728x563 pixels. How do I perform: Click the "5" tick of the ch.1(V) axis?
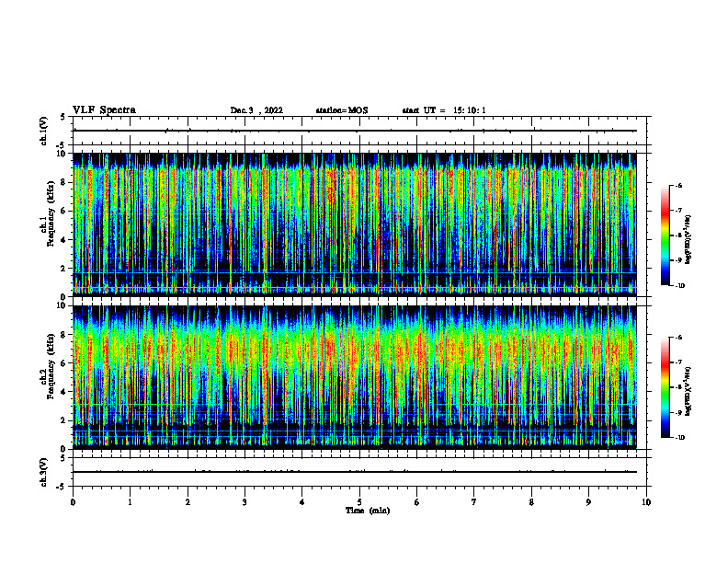(x=64, y=117)
